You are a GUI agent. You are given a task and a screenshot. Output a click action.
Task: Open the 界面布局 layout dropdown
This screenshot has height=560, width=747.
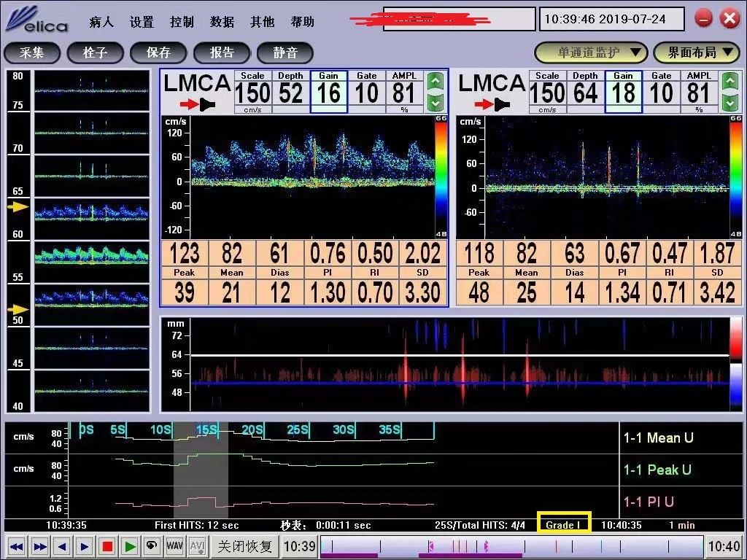tap(696, 52)
